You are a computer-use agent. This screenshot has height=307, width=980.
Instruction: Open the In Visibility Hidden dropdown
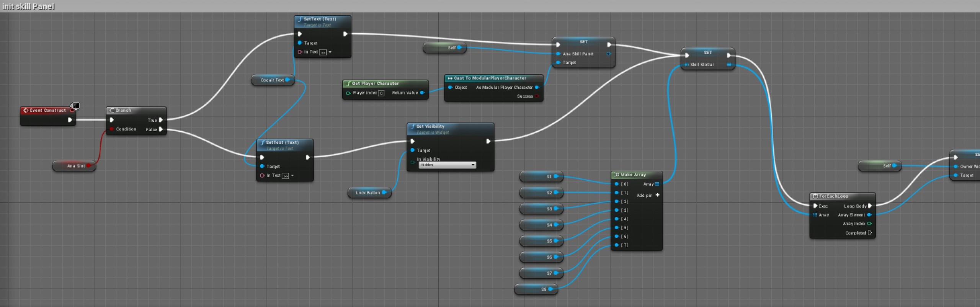(x=447, y=165)
